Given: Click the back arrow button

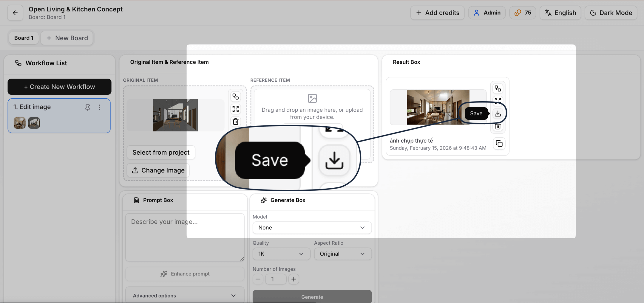Looking at the screenshot, I should pyautogui.click(x=15, y=13).
